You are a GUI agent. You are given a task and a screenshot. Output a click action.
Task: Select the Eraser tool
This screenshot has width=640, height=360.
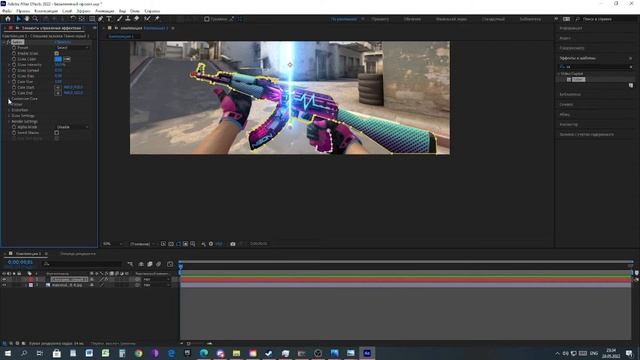pos(137,19)
